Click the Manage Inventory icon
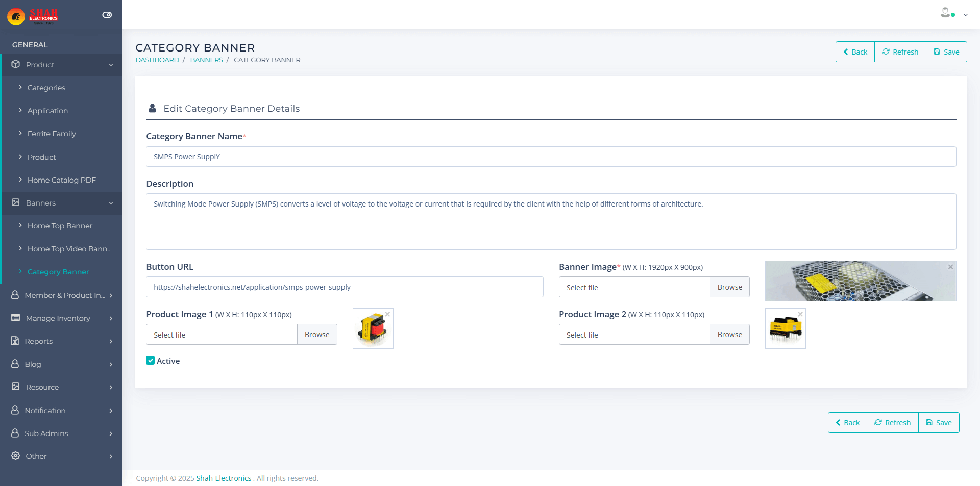The width and height of the screenshot is (980, 486). 15,318
